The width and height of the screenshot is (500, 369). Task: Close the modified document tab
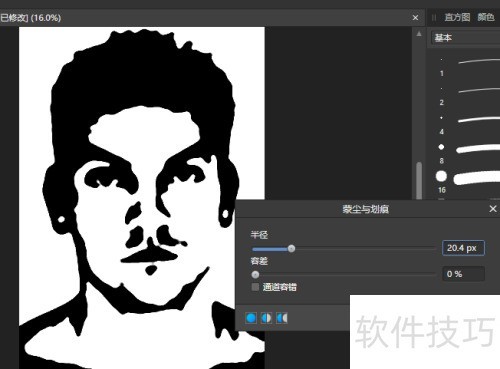coord(415,18)
